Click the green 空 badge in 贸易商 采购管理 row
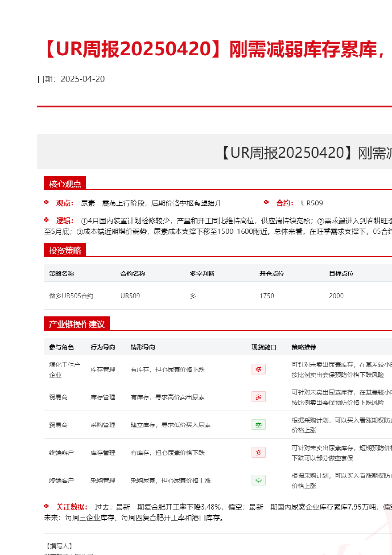The image size is (392, 555). click(258, 425)
